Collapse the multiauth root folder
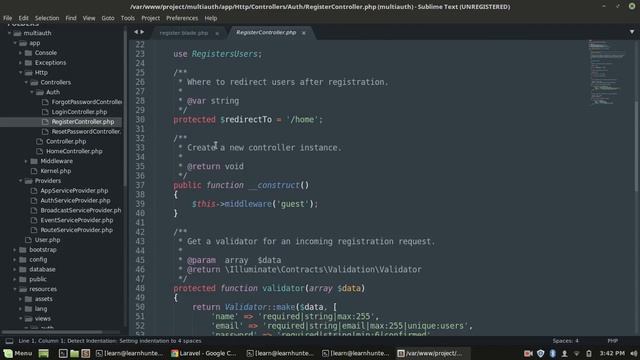 pyautogui.click(x=9, y=33)
